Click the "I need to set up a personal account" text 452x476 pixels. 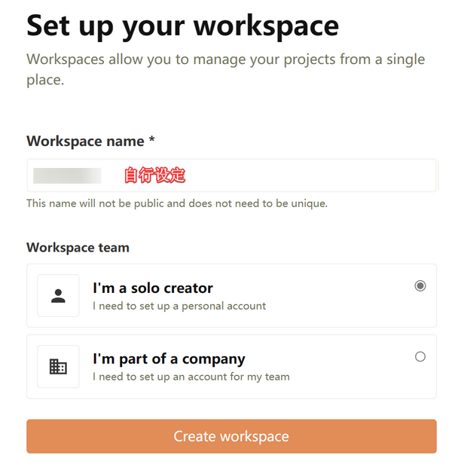[x=179, y=306]
